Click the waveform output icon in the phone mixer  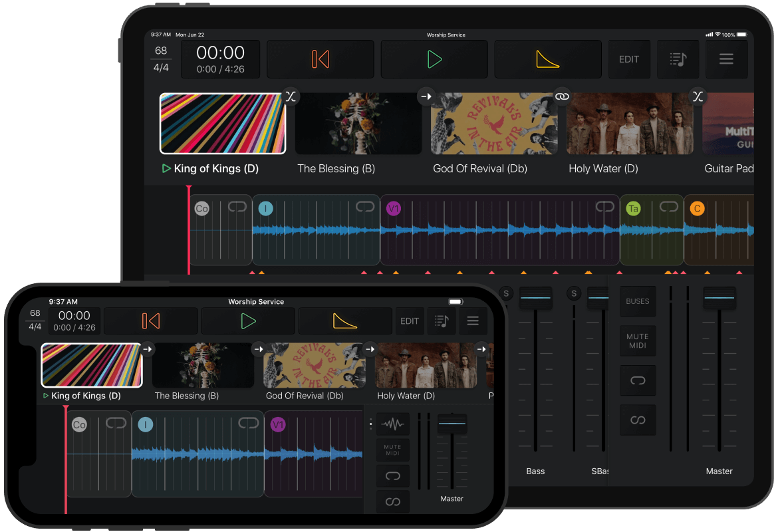(393, 424)
